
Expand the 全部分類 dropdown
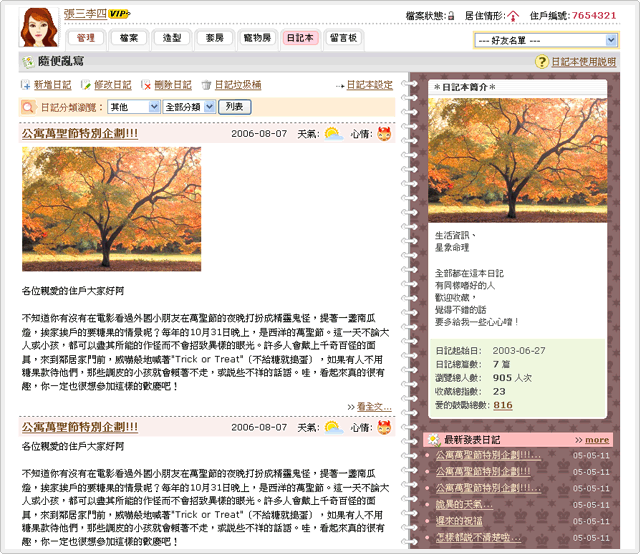click(189, 107)
